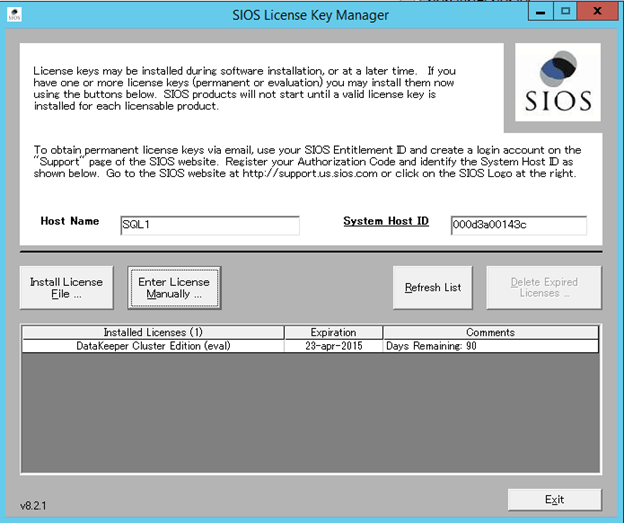Click the Host Name field containing SQL1
Image resolution: width=624 pixels, height=523 pixels.
tap(208, 225)
